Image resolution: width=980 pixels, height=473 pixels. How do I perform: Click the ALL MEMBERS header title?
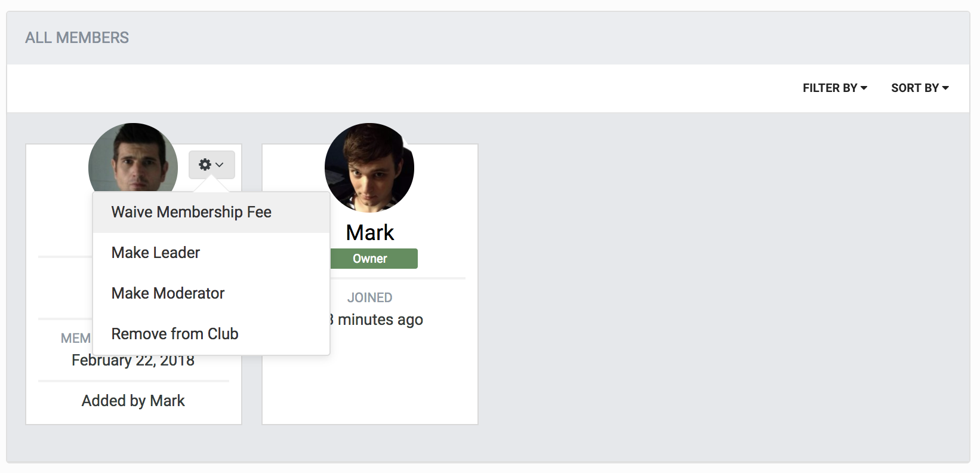click(77, 38)
